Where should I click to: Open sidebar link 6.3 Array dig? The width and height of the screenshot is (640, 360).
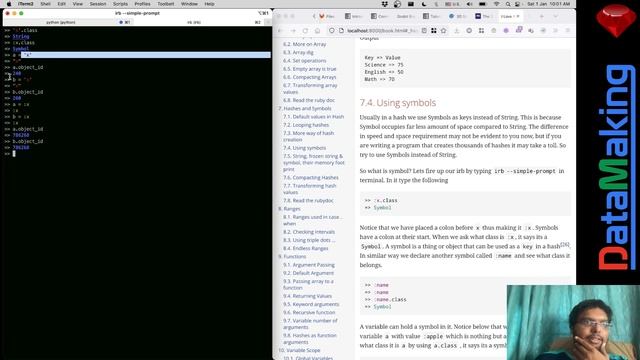[x=298, y=52]
